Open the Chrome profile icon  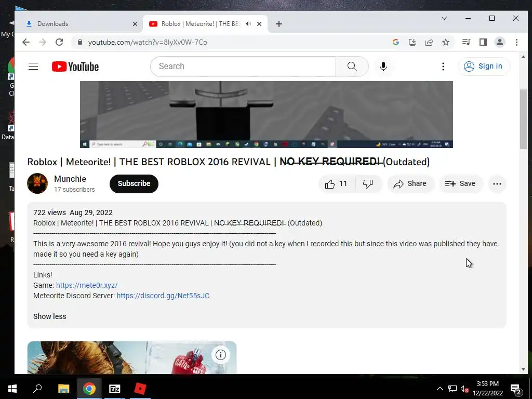(x=499, y=42)
